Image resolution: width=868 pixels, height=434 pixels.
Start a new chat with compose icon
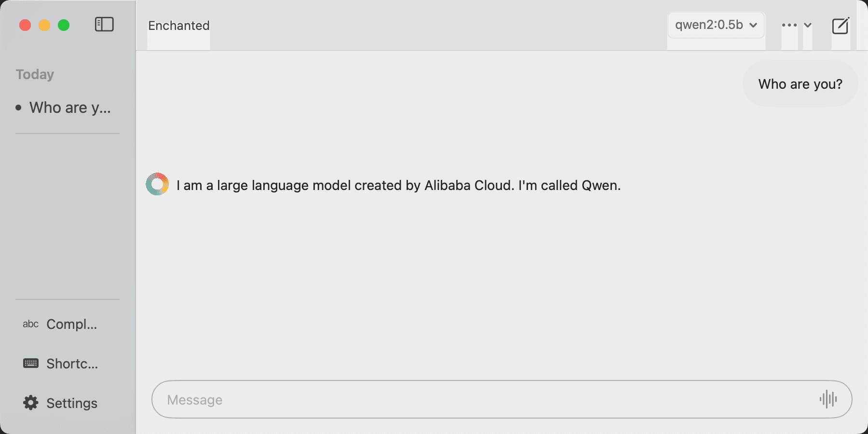841,26
